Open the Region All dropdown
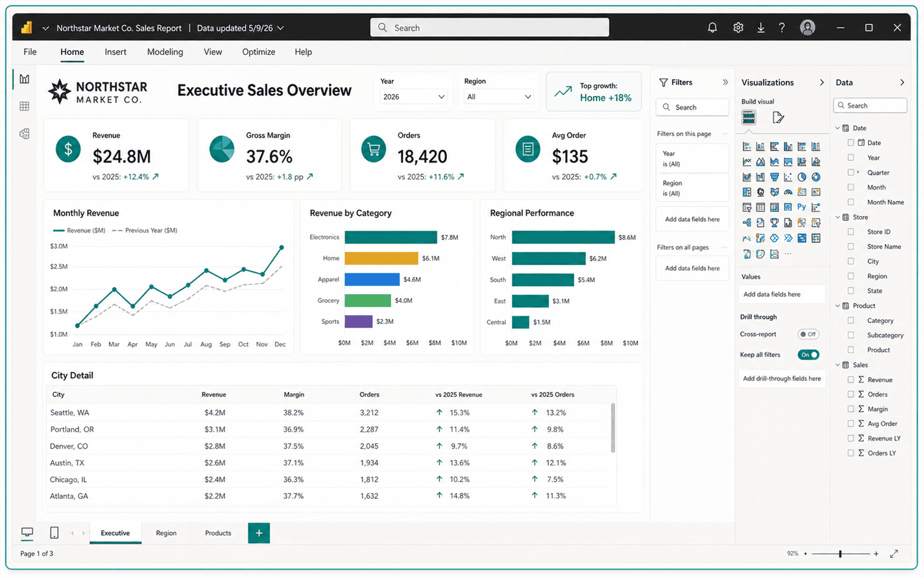This screenshot has height=578, width=924. 499,97
